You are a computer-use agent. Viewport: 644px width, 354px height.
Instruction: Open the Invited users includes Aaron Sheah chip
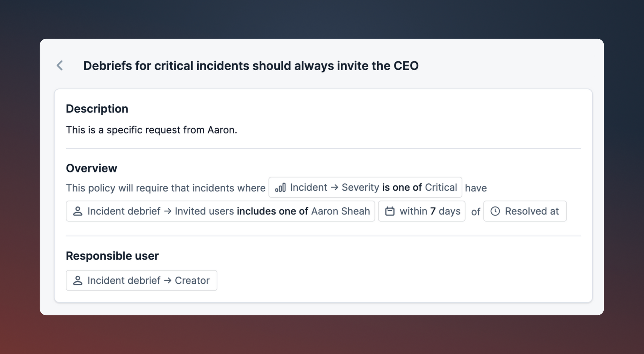tap(220, 211)
